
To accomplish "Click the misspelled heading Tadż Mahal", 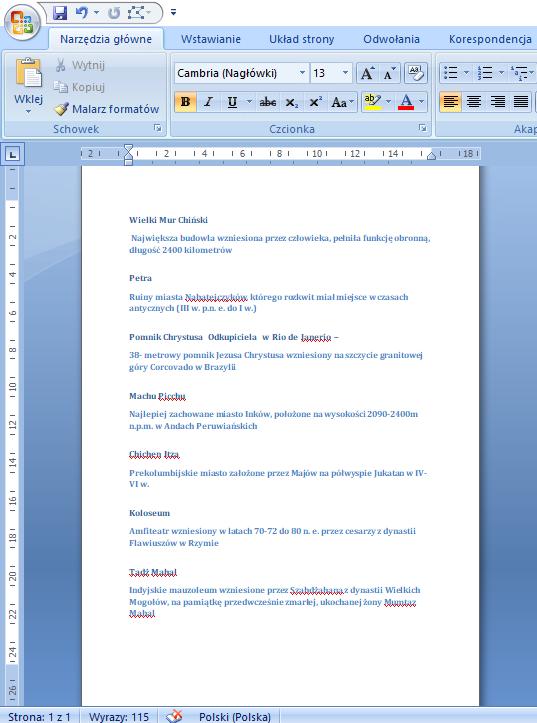I will click(x=153, y=572).
